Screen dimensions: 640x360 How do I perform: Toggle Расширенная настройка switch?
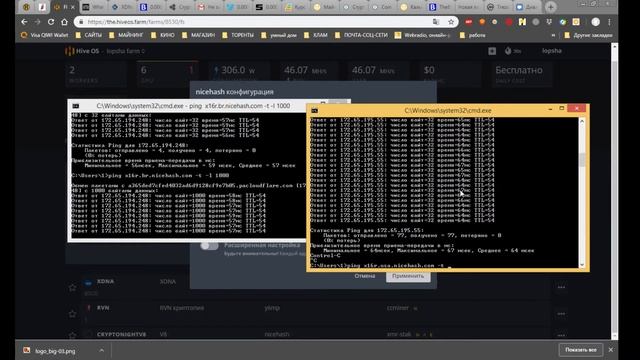tap(209, 246)
